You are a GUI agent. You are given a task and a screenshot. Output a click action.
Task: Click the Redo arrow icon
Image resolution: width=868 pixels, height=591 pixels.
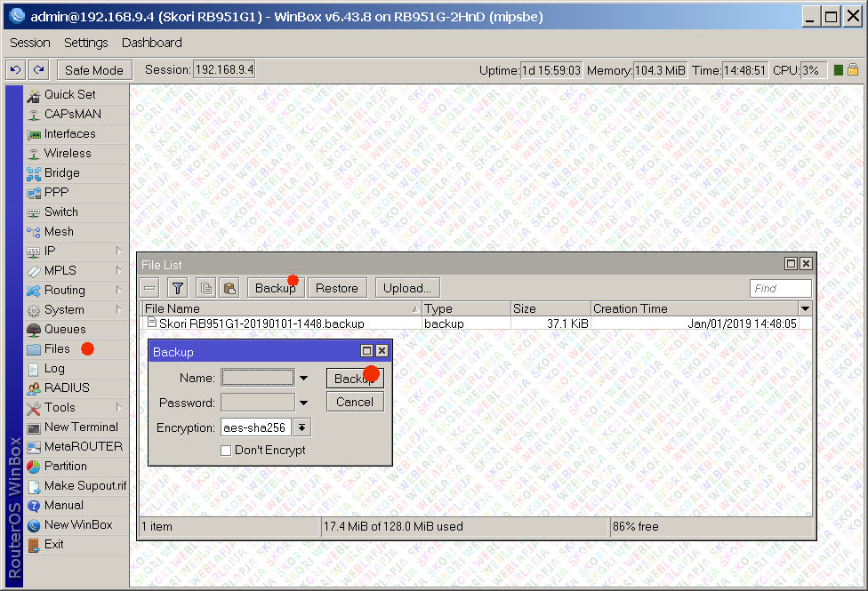pyautogui.click(x=38, y=70)
